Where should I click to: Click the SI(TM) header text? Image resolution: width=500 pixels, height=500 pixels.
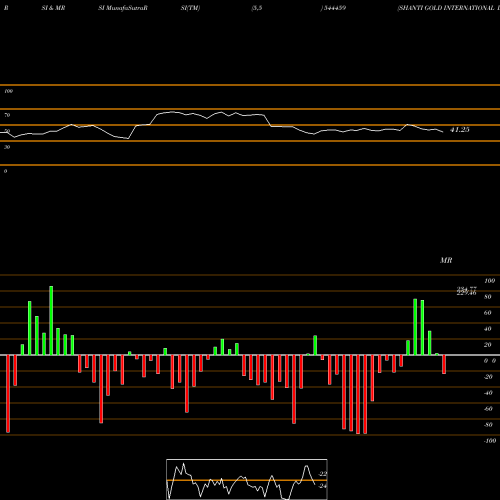pos(190,8)
